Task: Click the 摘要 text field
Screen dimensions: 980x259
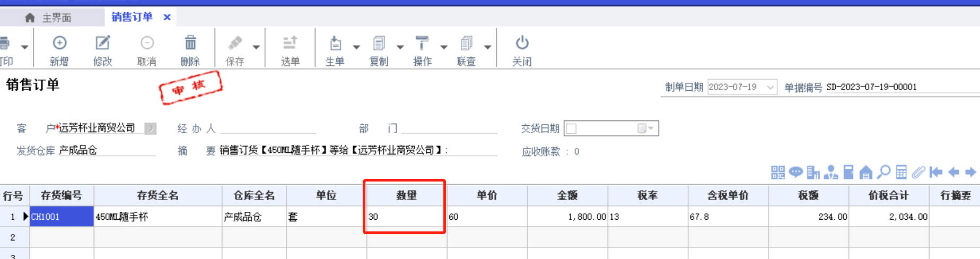Action: 358,150
